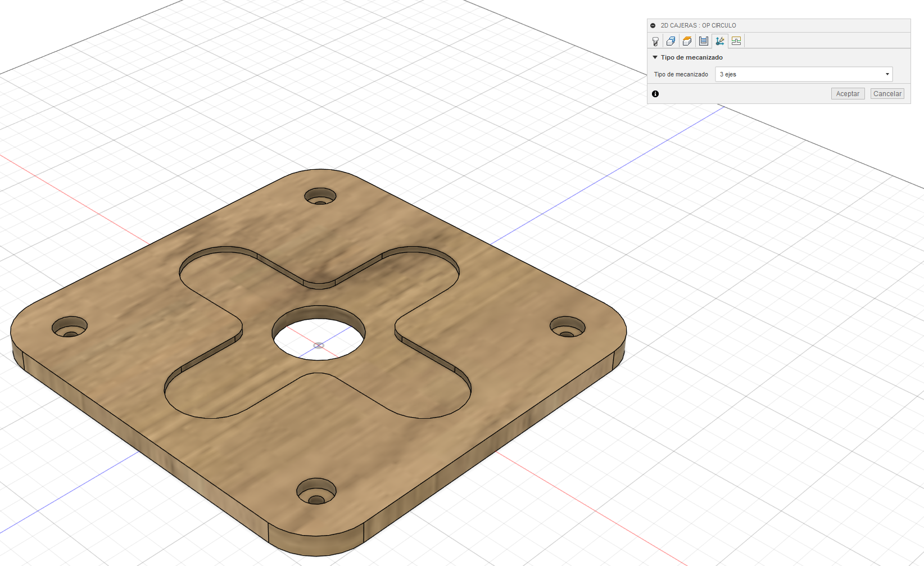The image size is (924, 566).
Task: Click the Aceptar button
Action: tap(848, 94)
